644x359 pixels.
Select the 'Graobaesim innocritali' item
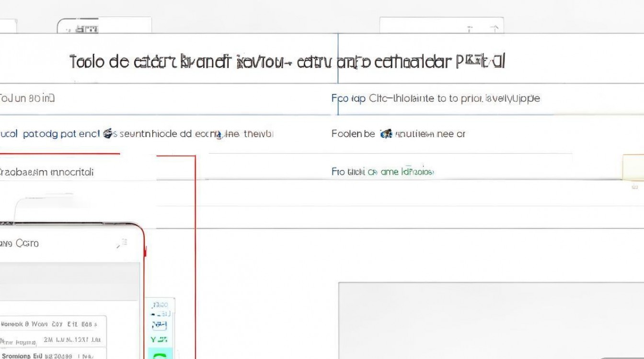coord(46,172)
